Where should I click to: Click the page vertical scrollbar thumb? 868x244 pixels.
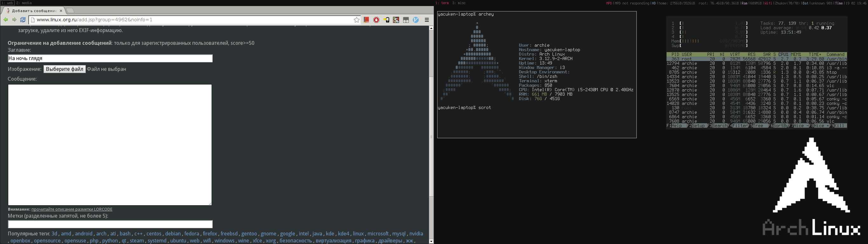[431, 137]
